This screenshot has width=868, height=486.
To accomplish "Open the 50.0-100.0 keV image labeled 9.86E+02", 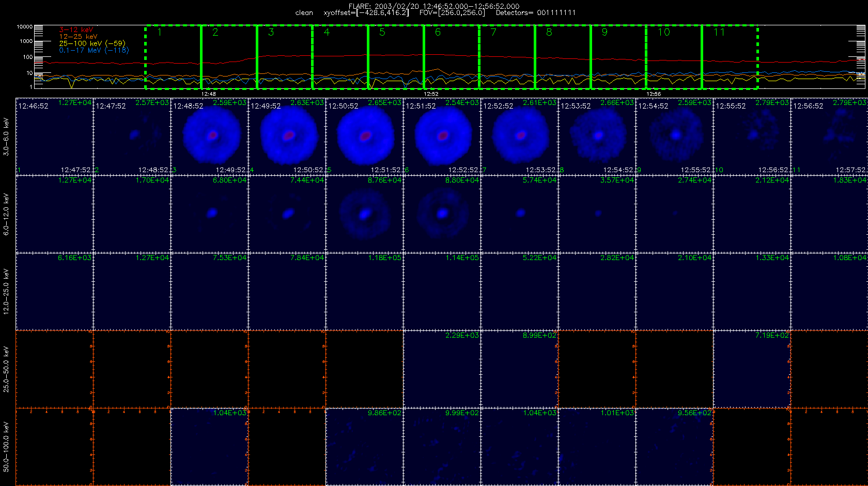I will pyautogui.click(x=365, y=447).
